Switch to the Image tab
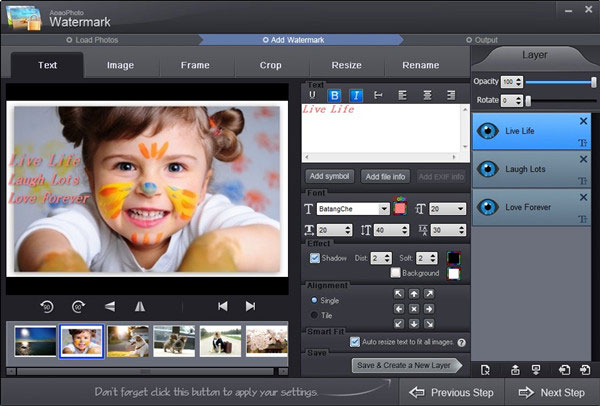 [120, 65]
